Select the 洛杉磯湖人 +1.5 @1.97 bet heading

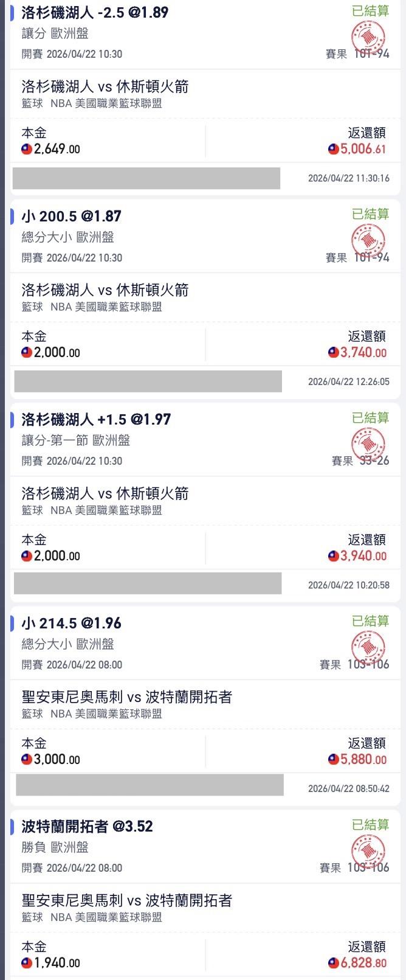pyautogui.click(x=96, y=419)
